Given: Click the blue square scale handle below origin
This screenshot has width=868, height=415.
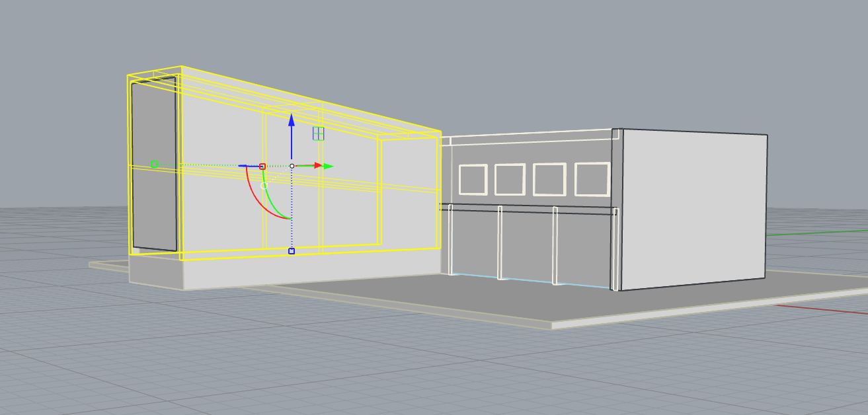Looking at the screenshot, I should tap(291, 251).
